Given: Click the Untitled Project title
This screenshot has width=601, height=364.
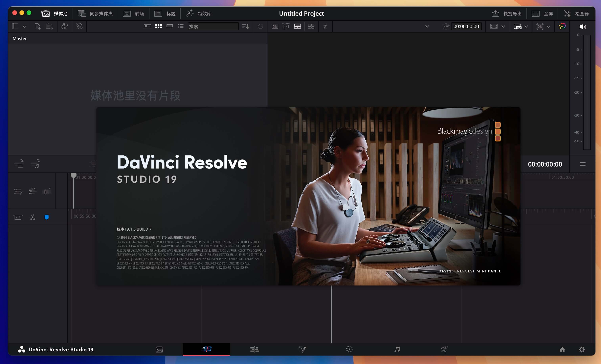Looking at the screenshot, I should [301, 13].
